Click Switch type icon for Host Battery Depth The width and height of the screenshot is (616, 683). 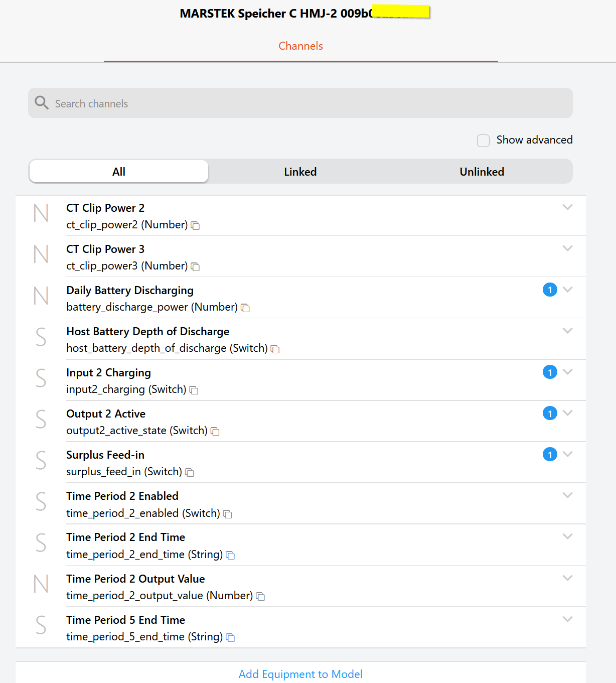41,337
